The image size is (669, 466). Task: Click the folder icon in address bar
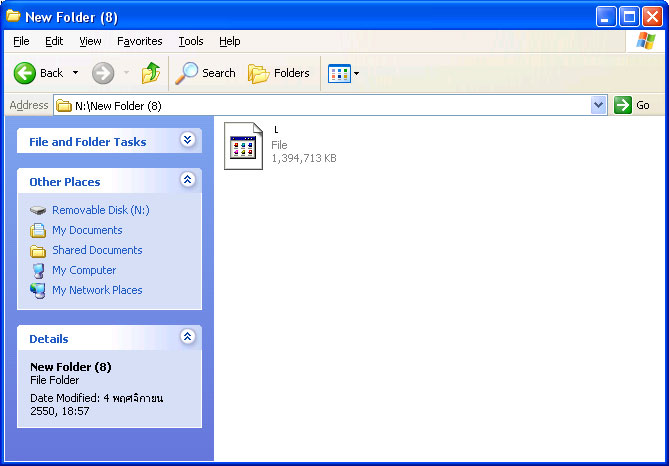[64, 105]
